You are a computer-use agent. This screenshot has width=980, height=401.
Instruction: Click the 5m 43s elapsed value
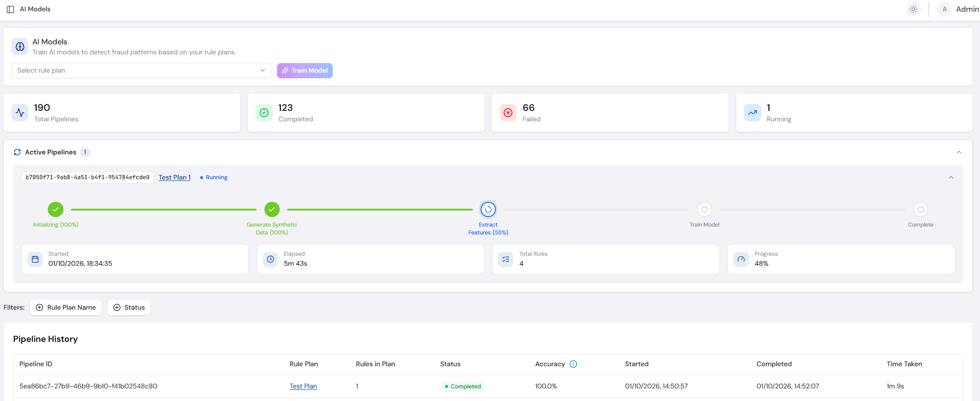[295, 264]
